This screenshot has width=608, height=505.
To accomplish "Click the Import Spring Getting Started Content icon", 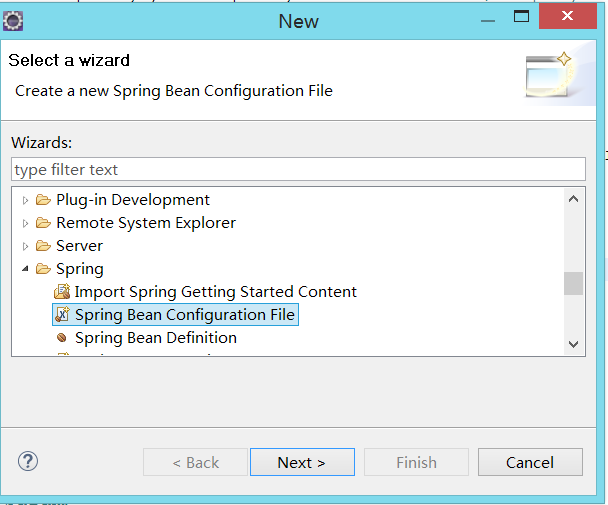I will click(61, 292).
